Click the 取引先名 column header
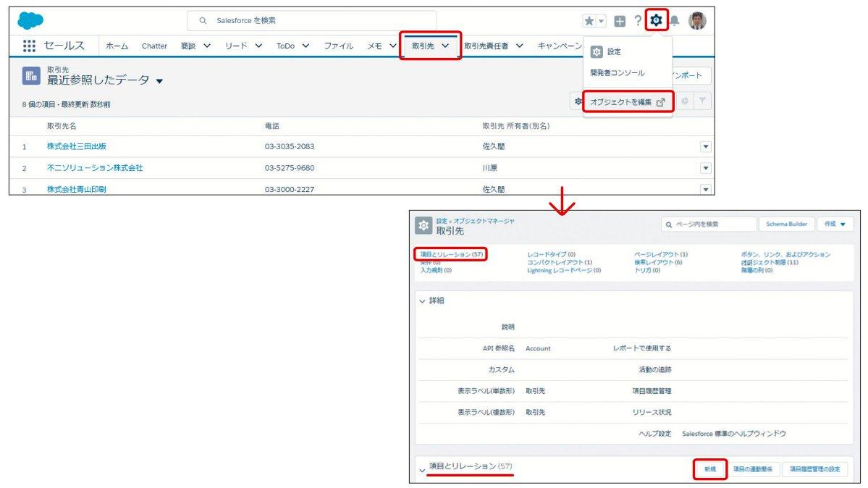The image size is (868, 488). pyautogui.click(x=62, y=126)
